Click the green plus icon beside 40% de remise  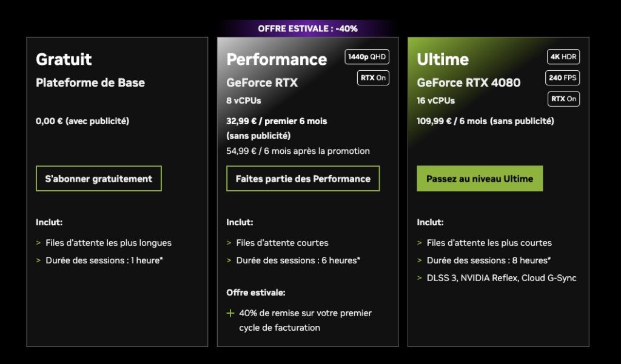[230, 313]
